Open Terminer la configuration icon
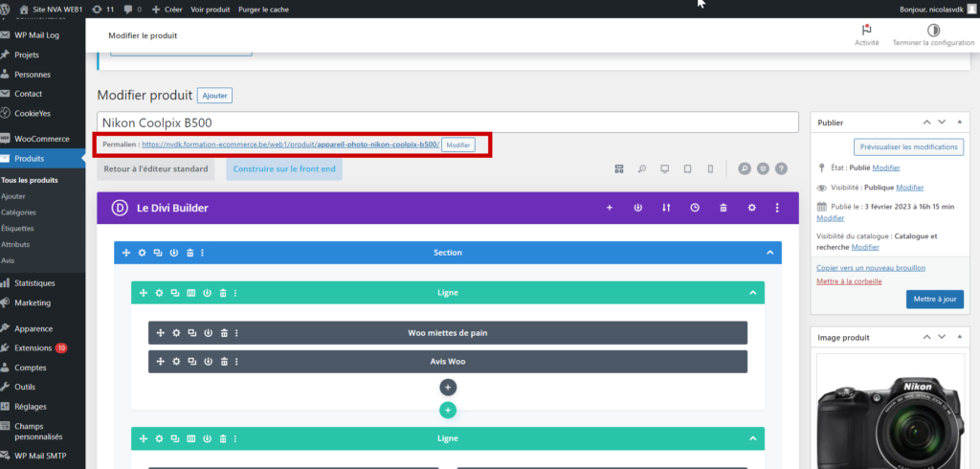Screen dimensions: 980x469 pyautogui.click(x=933, y=34)
